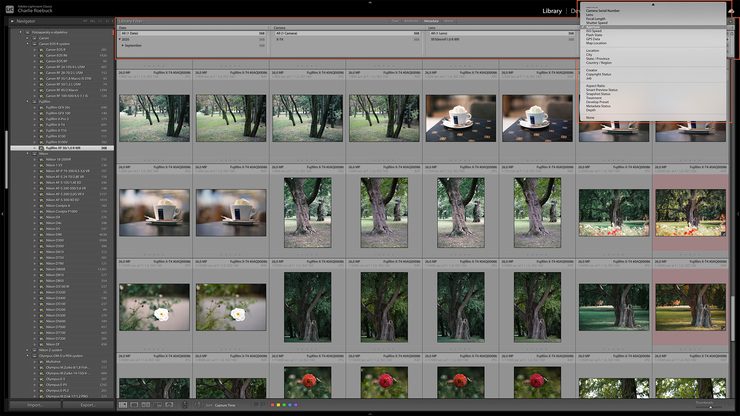
Task: Choose Lens in column menu
Action: 589,15
